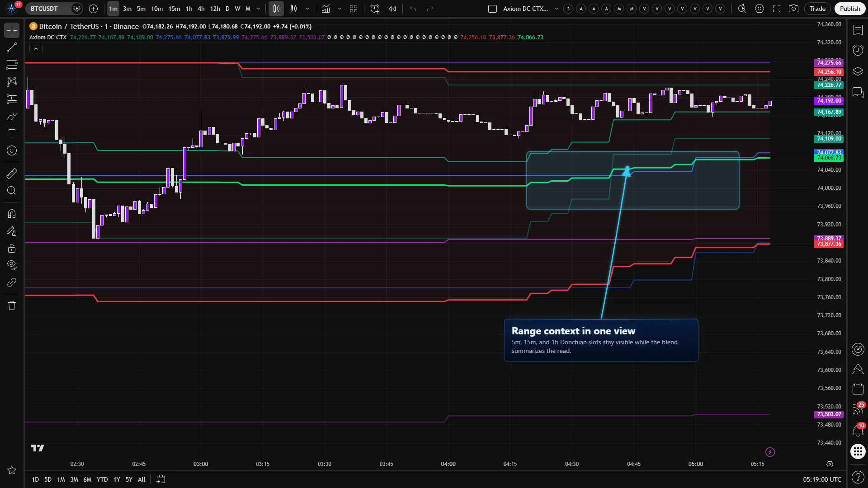
Task: Expand the chart style dropdown arrow
Action: click(x=307, y=9)
